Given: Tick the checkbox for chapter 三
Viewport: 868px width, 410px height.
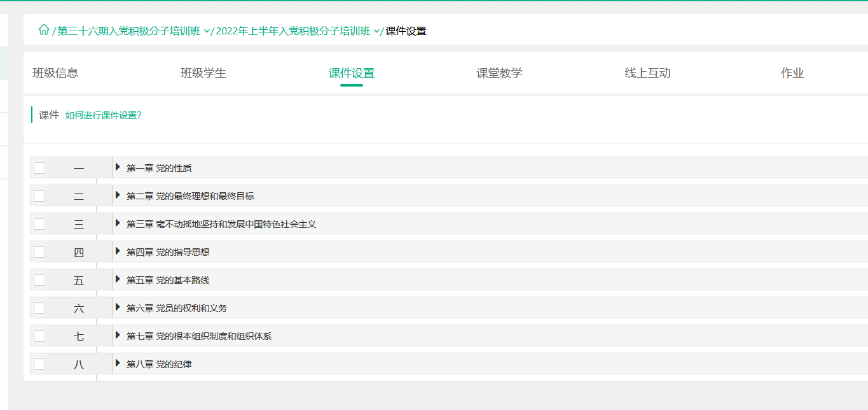Looking at the screenshot, I should pyautogui.click(x=39, y=224).
